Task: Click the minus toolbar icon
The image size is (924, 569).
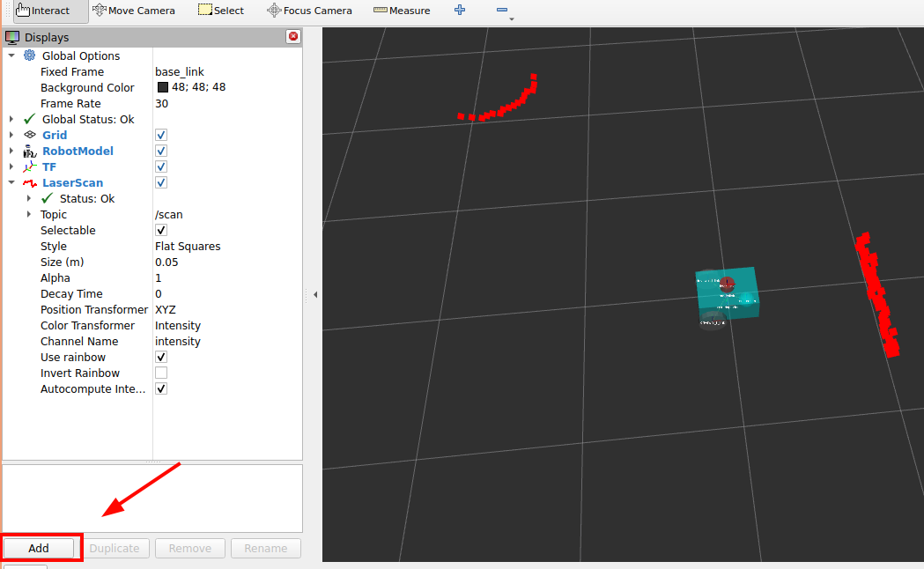Action: point(501,11)
